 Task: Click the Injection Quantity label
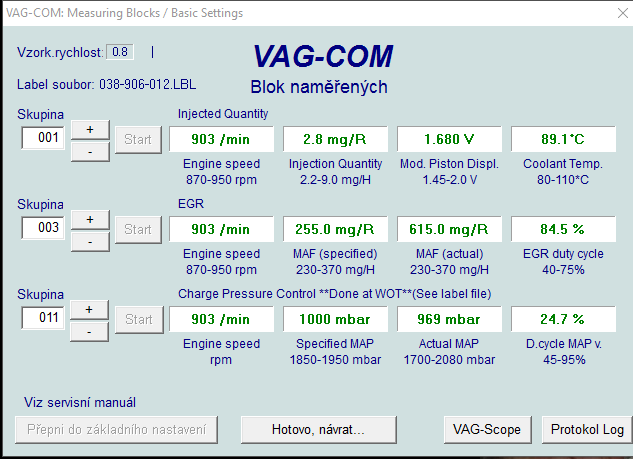(x=335, y=164)
